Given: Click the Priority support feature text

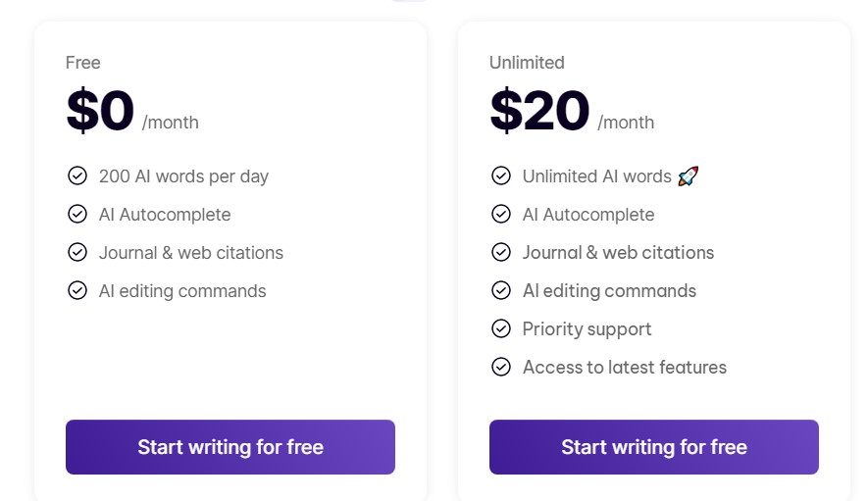Looking at the screenshot, I should coord(587,328).
